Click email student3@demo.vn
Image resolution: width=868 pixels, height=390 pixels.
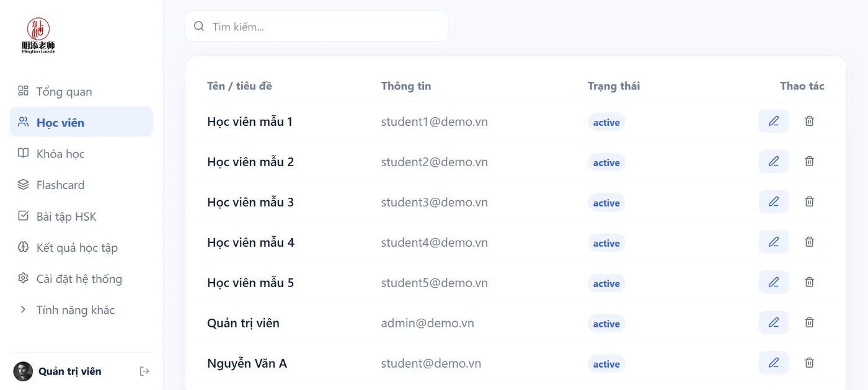tap(435, 202)
